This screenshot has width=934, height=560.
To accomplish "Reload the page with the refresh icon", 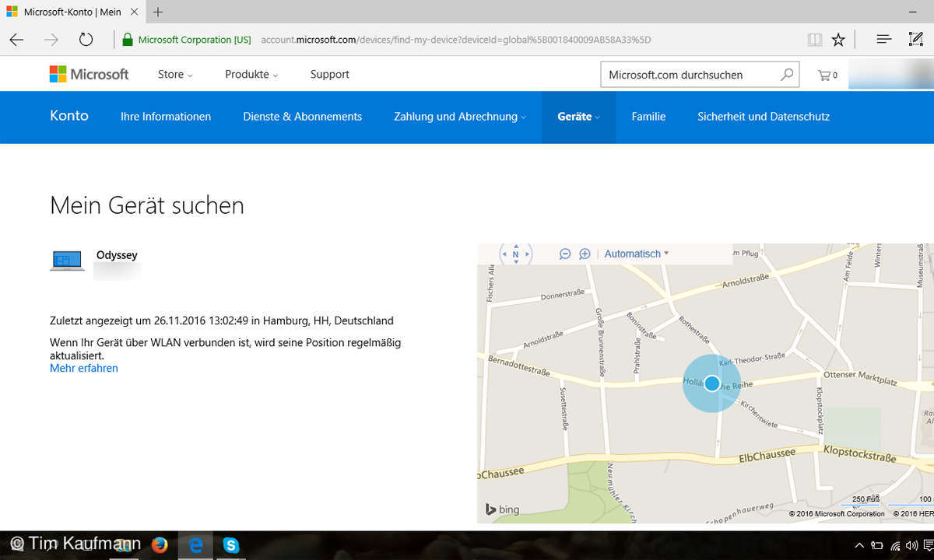I will pyautogui.click(x=86, y=40).
